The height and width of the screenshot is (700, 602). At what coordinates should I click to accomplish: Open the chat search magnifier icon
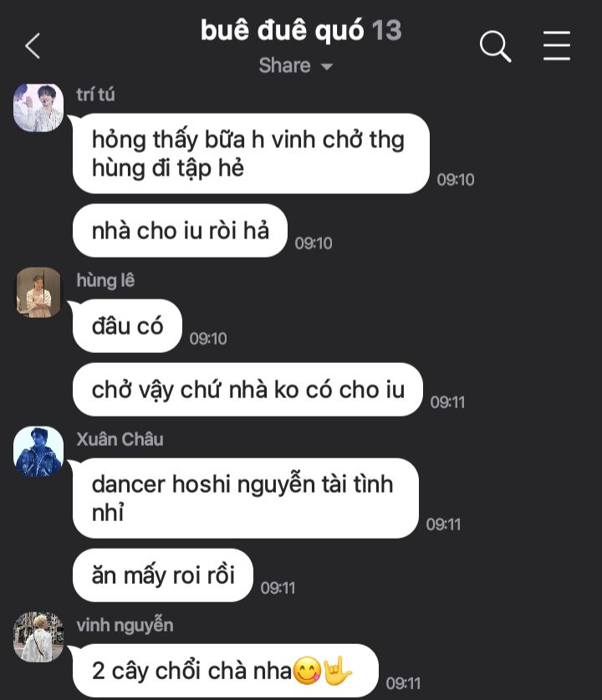495,46
